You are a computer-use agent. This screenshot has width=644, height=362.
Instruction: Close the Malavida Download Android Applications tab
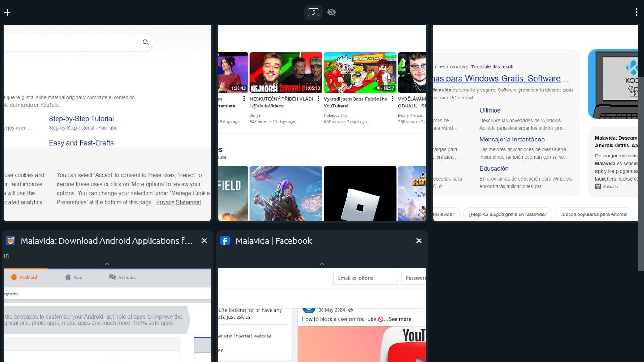coord(204,241)
